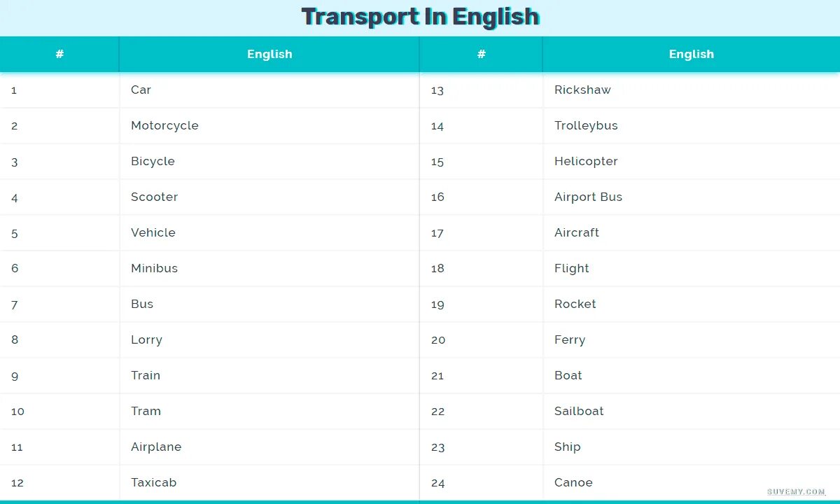The image size is (840, 504).
Task: Select 'Helicopter' in row 15
Action: tap(586, 162)
